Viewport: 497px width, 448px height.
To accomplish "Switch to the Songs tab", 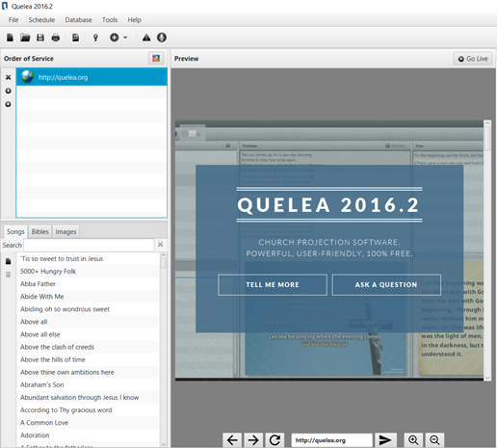I will coord(15,231).
